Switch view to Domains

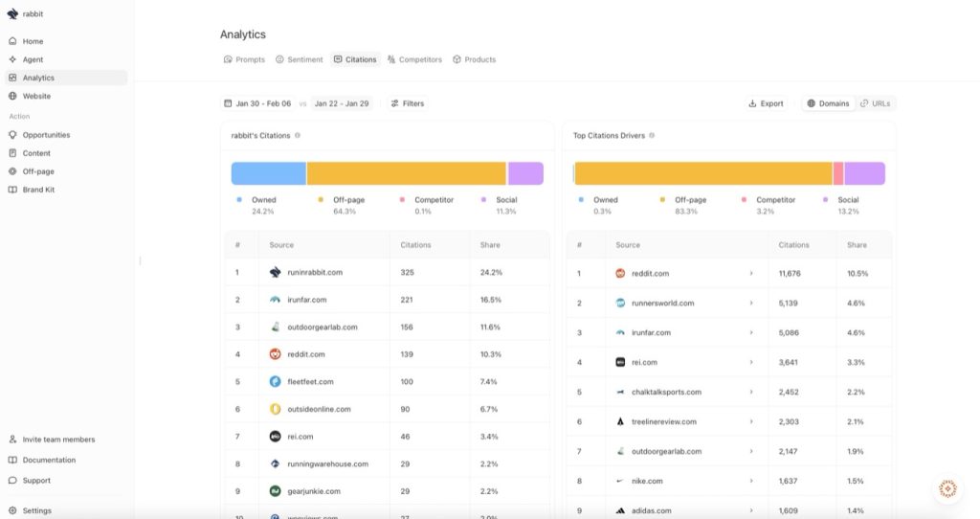[x=828, y=103]
